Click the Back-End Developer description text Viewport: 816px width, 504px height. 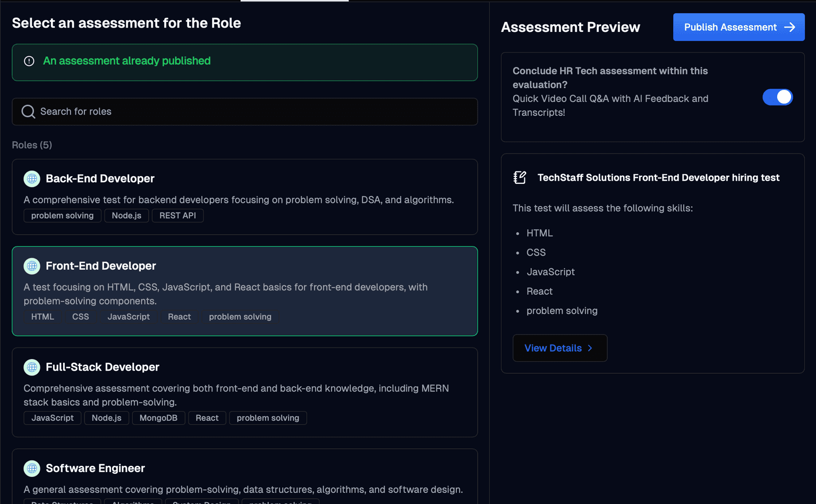239,200
